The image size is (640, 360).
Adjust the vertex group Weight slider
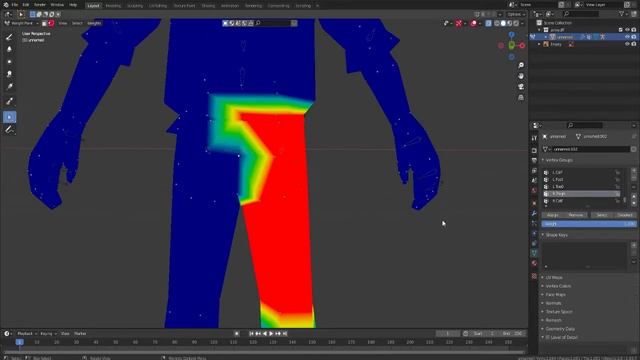[x=589, y=224]
